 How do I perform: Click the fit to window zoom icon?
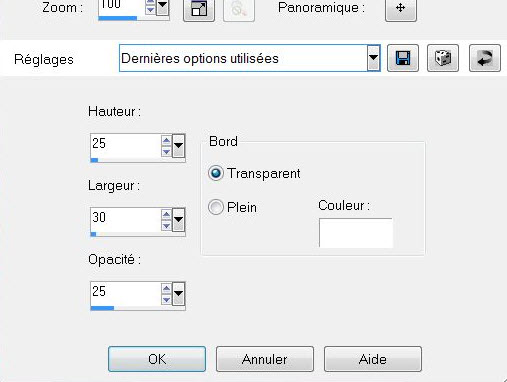(x=199, y=9)
